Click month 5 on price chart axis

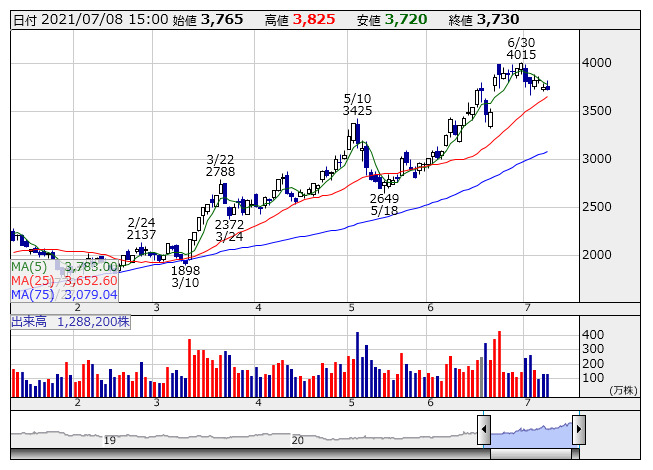coord(351,308)
